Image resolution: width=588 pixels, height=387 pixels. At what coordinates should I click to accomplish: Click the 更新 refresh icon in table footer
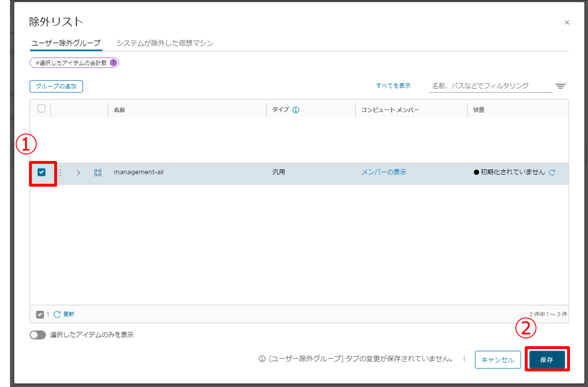tap(58, 314)
